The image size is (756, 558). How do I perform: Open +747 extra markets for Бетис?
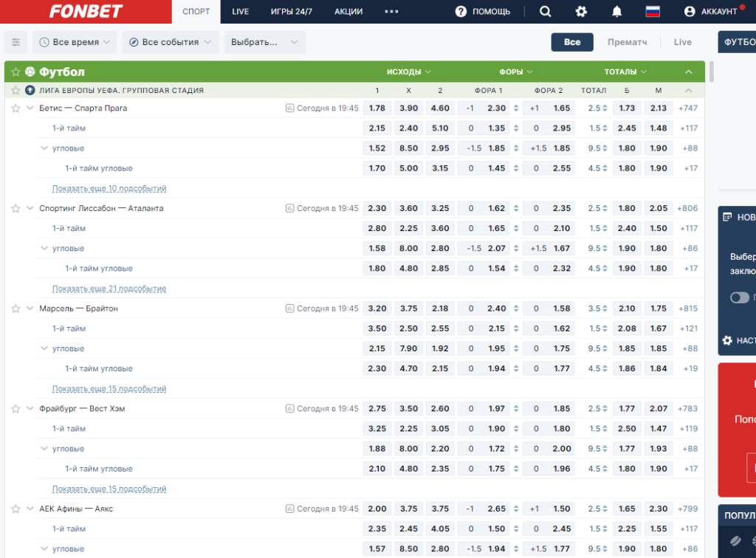688,108
